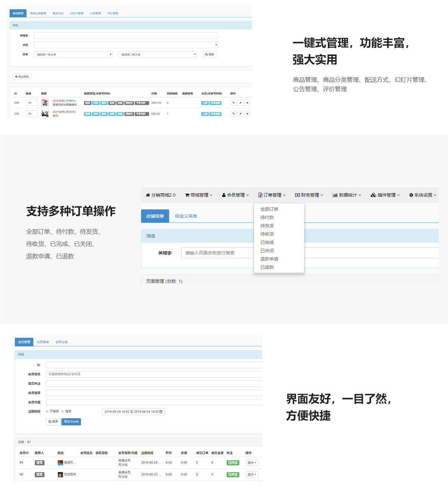Click the 导出 Excel button

[71, 422]
